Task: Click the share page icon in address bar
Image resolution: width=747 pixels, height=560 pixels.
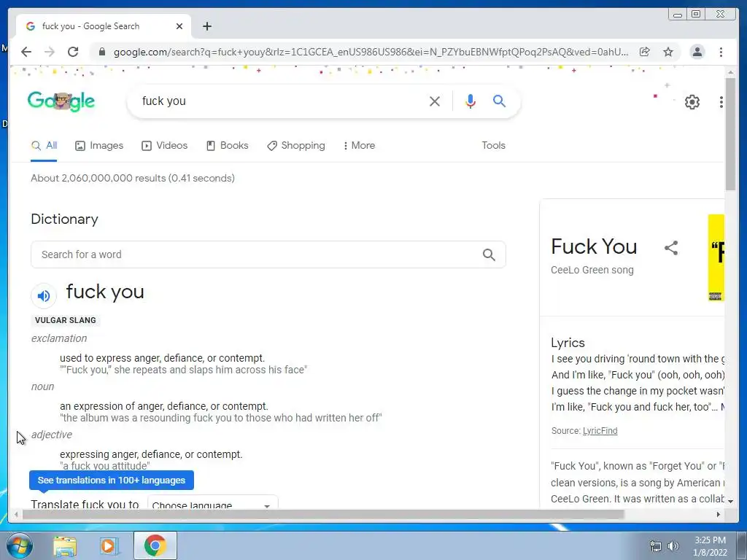Action: click(645, 52)
